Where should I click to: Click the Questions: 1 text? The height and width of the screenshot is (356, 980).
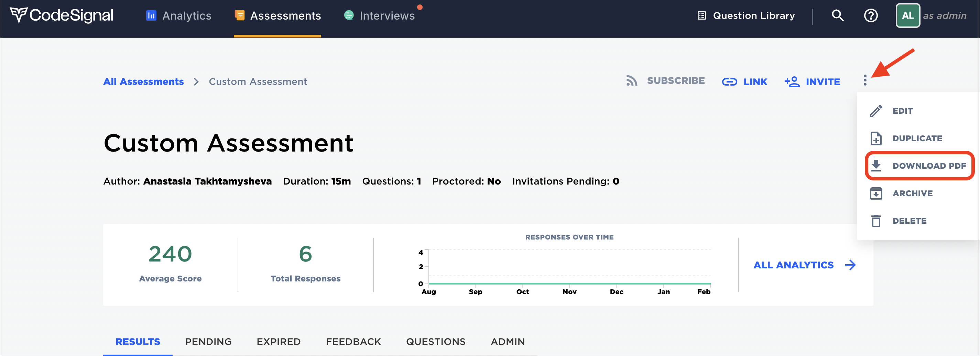click(x=391, y=181)
